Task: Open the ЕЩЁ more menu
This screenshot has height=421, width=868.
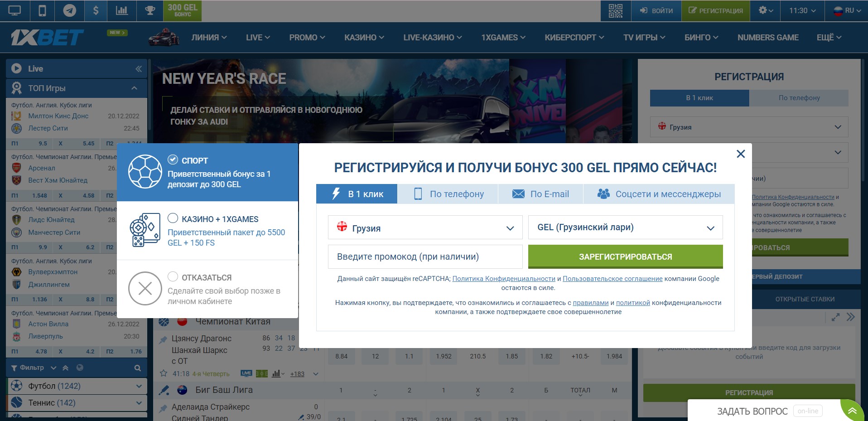Action: [x=829, y=38]
